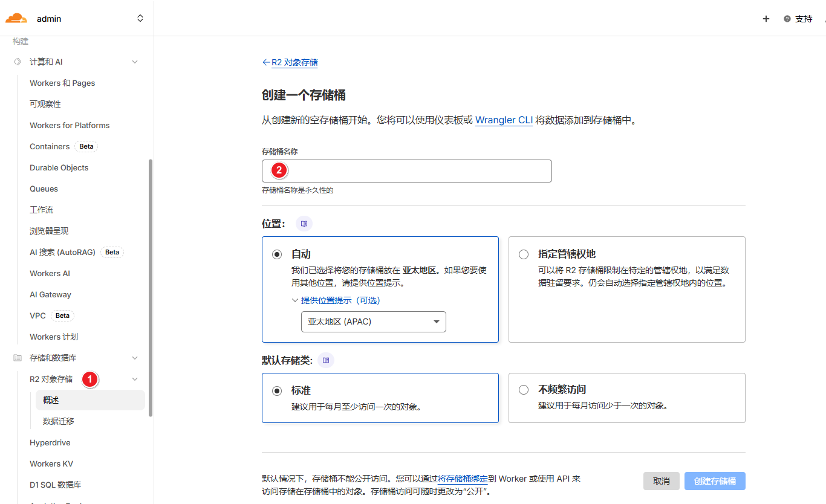
Task: Click the 计算和 AI section icon
Action: click(x=18, y=62)
